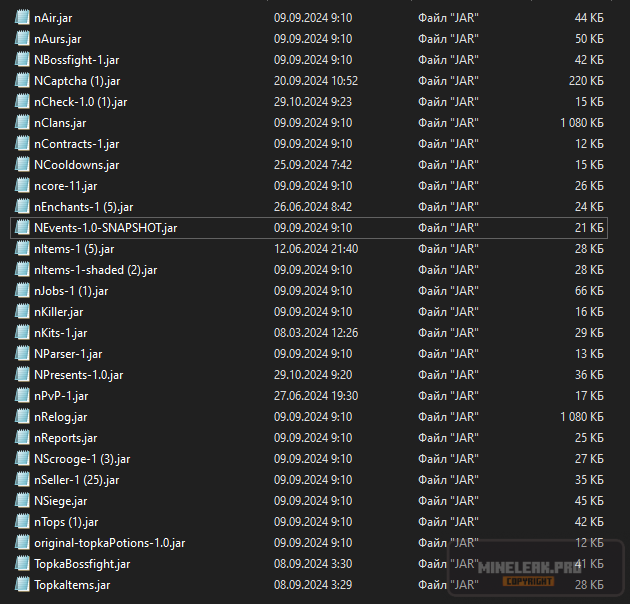
Task: Click the nClans.jar file icon
Action: point(22,122)
